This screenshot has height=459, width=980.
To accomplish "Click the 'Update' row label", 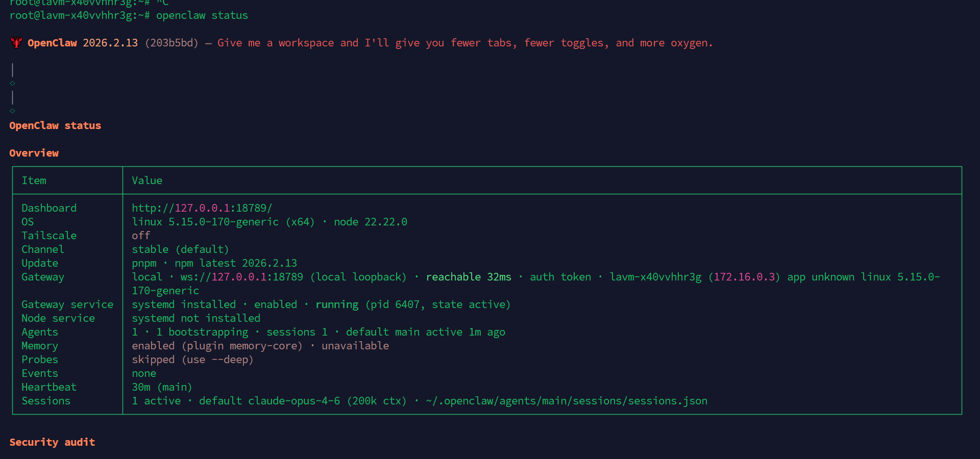I will click(x=40, y=263).
